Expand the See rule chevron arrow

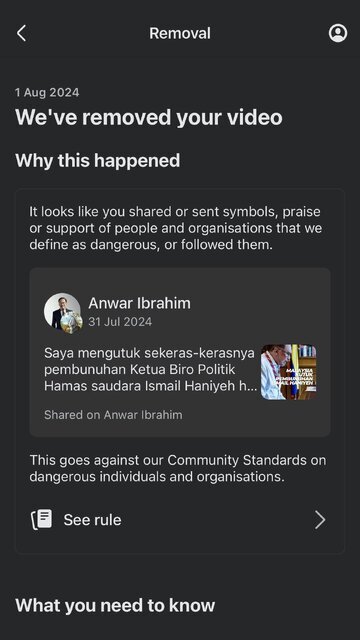tap(320, 520)
